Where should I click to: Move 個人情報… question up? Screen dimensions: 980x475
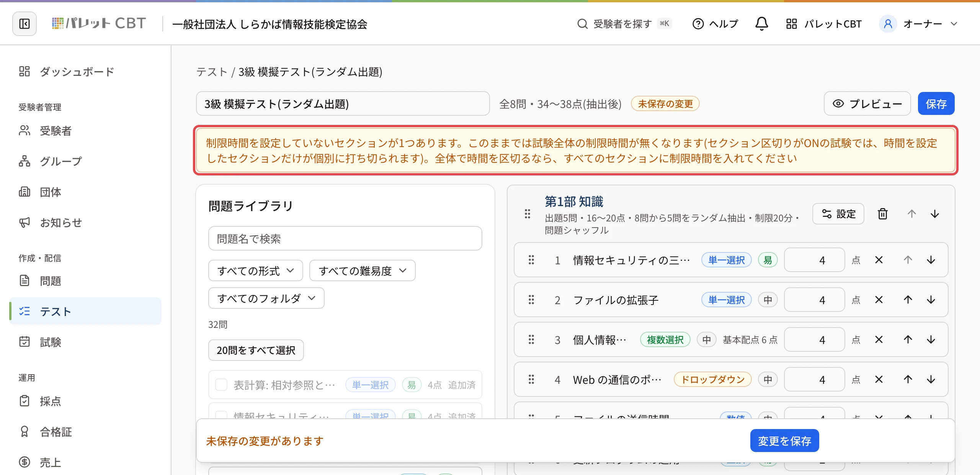[x=908, y=340]
